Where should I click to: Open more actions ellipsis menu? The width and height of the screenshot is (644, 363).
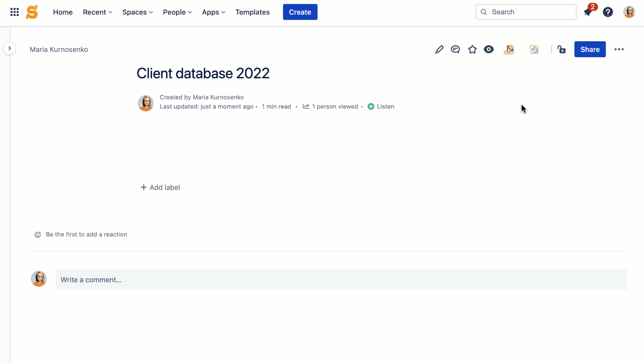[x=619, y=49]
